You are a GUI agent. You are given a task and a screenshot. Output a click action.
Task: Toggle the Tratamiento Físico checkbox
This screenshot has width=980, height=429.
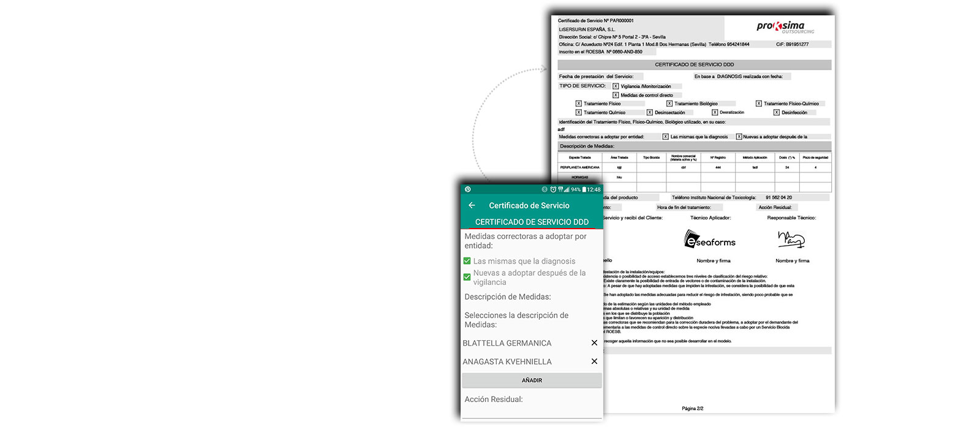click(578, 104)
